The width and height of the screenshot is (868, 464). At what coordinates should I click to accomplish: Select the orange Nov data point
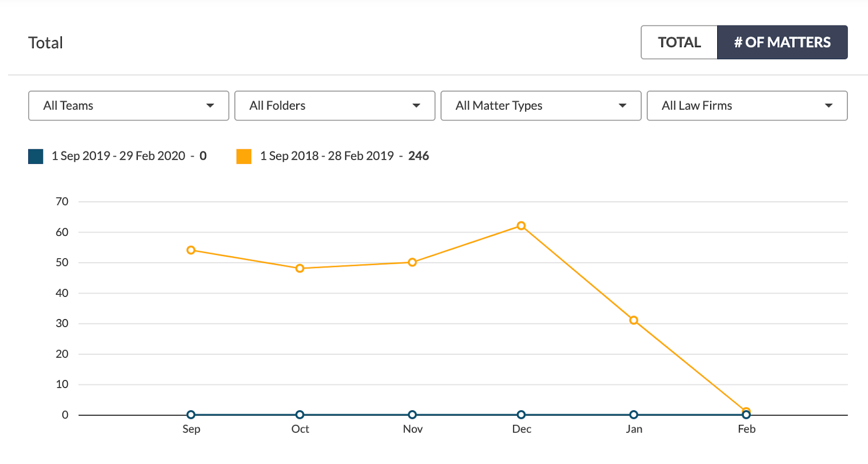click(x=412, y=262)
